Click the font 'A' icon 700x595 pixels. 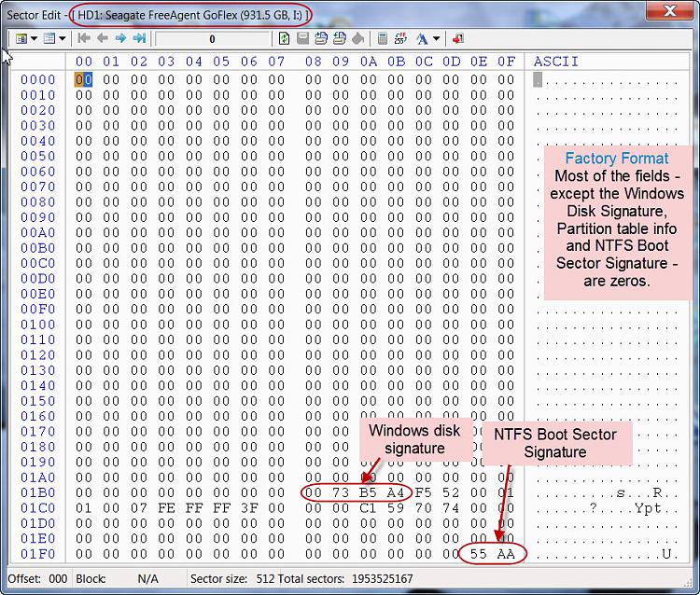[x=422, y=39]
